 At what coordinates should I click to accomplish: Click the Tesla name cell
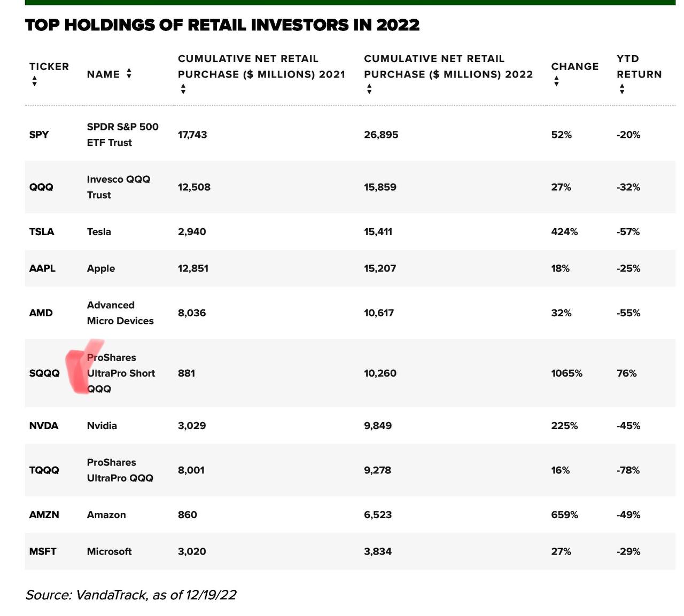click(x=99, y=231)
